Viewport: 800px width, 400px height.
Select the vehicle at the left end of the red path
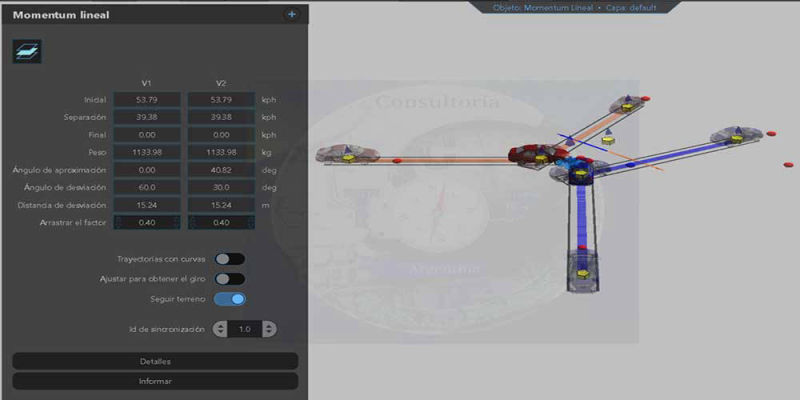(x=348, y=154)
